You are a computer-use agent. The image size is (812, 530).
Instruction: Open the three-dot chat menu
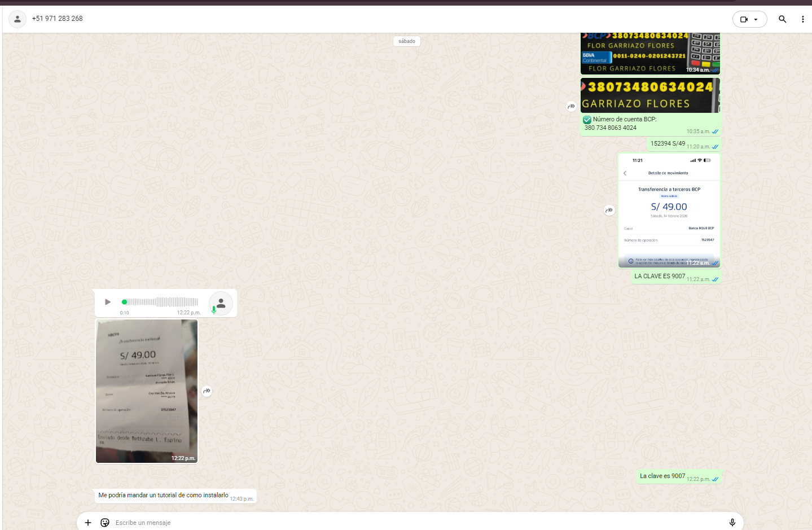pos(802,19)
